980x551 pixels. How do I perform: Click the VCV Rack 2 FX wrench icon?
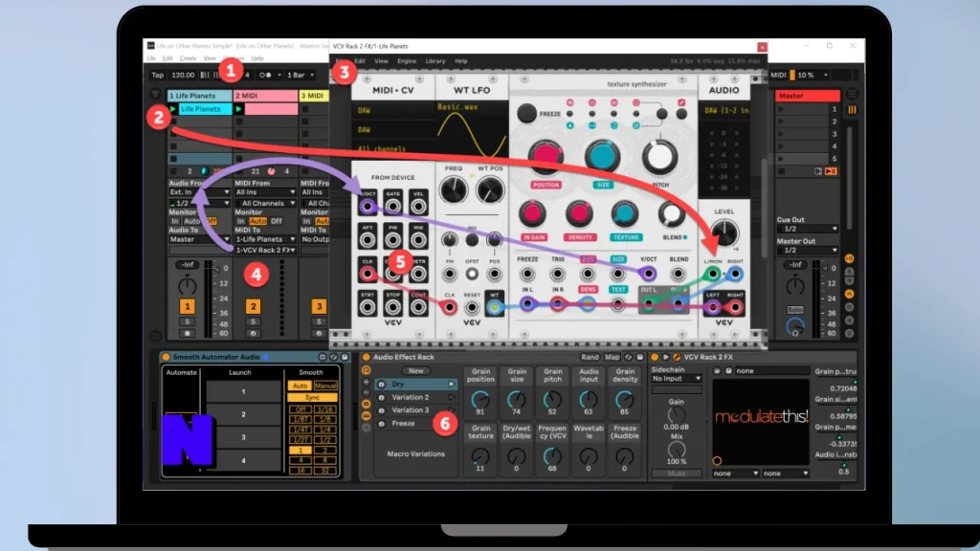tap(677, 358)
